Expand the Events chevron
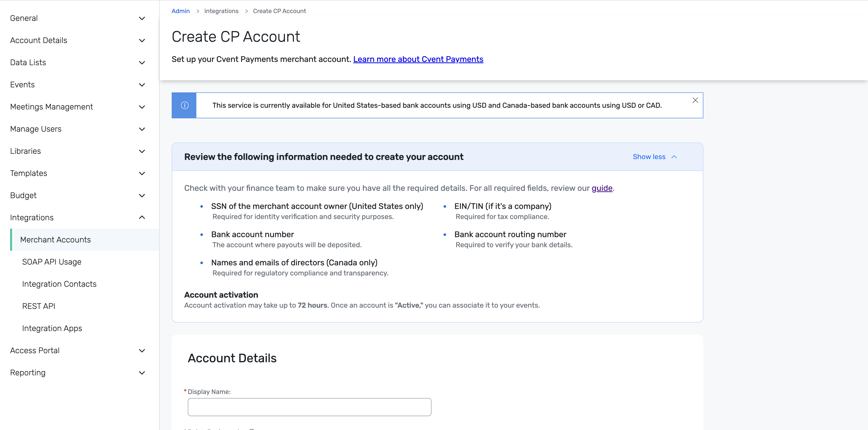 [142, 85]
